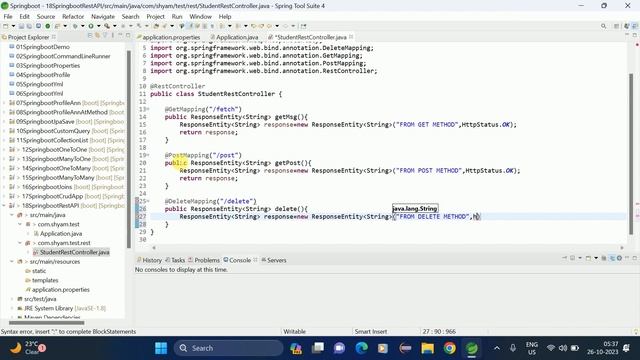The image size is (640, 360).
Task: Show hidden system tray icons
Action: tap(497, 348)
